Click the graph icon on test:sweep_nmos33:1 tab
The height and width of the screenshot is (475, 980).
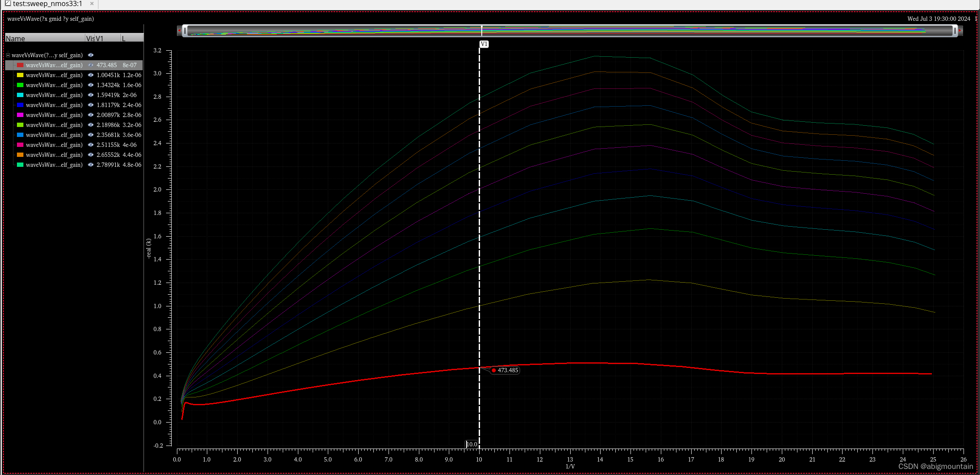pyautogui.click(x=7, y=3)
